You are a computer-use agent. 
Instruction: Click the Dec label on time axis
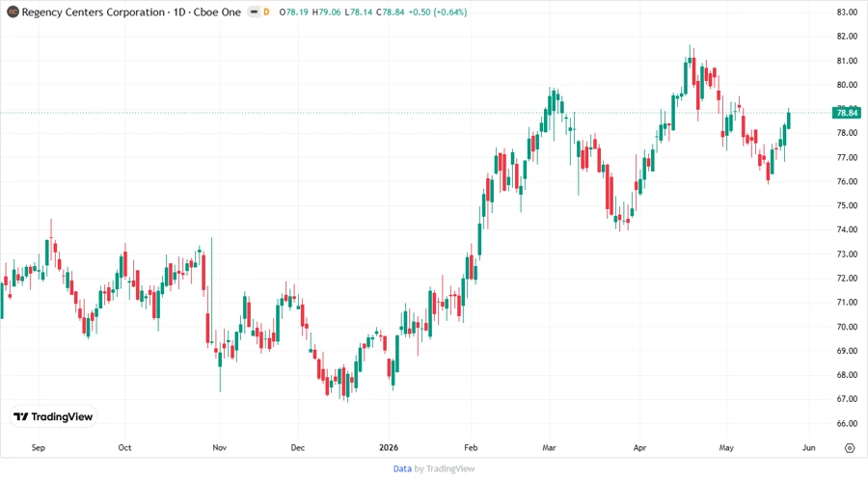click(298, 448)
